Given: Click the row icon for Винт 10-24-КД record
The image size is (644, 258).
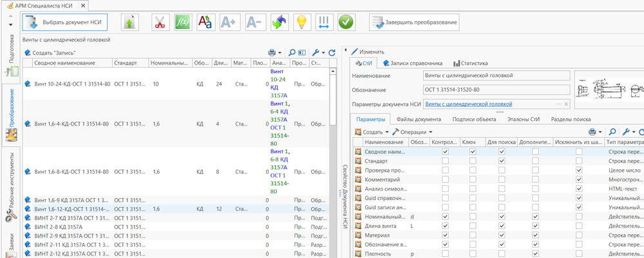Looking at the screenshot, I should (28, 84).
